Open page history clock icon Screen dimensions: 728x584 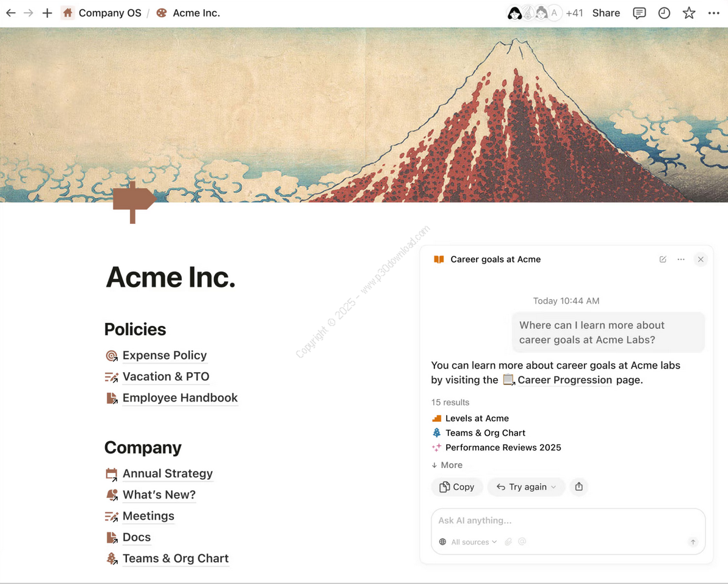pos(665,13)
